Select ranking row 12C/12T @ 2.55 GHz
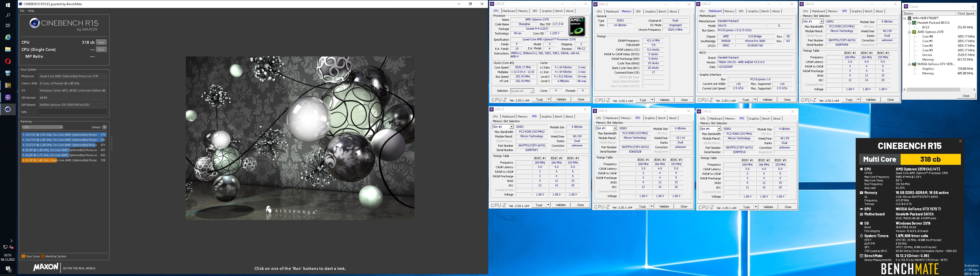The height and width of the screenshot is (276, 980). (64, 135)
